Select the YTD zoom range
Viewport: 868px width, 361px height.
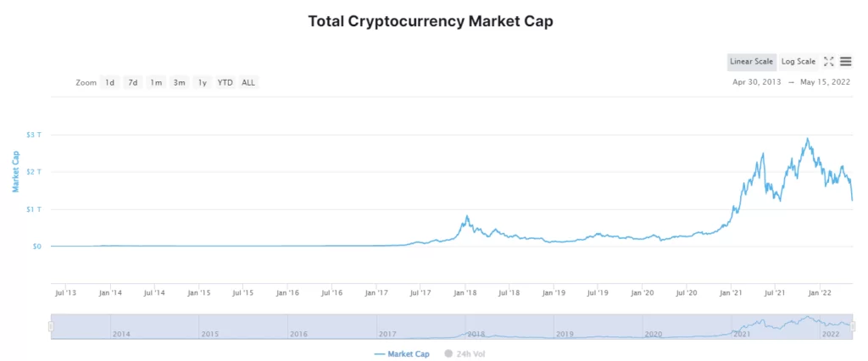[225, 82]
